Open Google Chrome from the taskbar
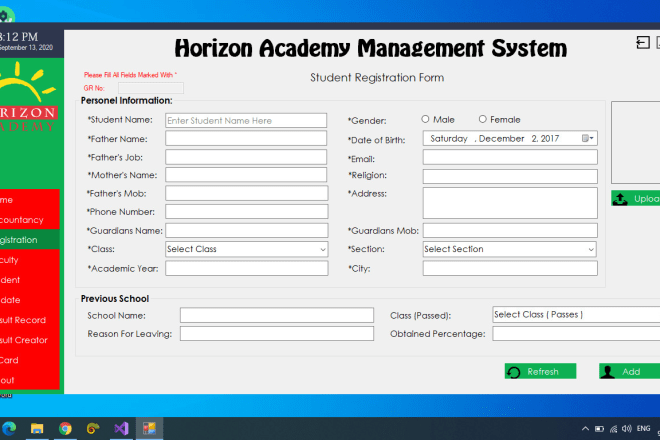 (65, 429)
